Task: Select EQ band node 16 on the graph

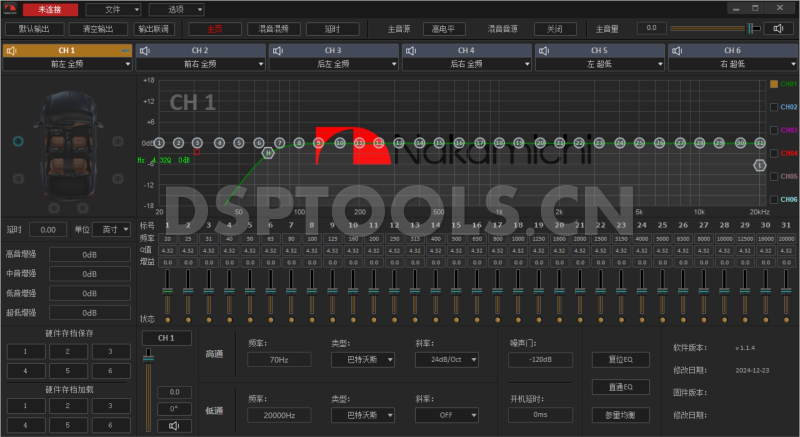Action: [x=458, y=143]
